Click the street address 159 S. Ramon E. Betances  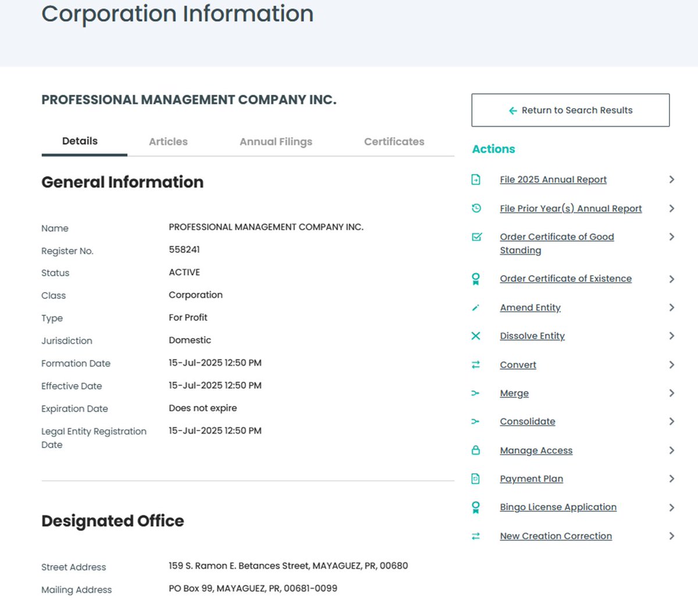[x=289, y=566]
